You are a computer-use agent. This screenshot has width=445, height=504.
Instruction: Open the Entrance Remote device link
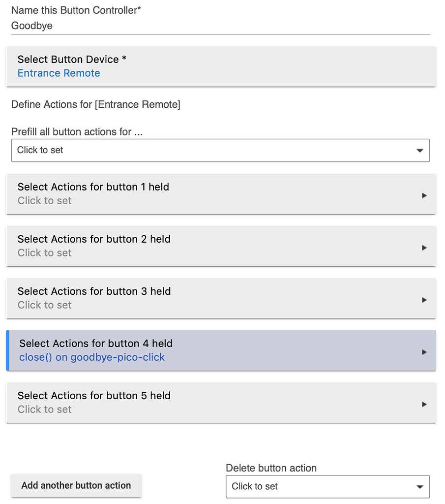[59, 73]
